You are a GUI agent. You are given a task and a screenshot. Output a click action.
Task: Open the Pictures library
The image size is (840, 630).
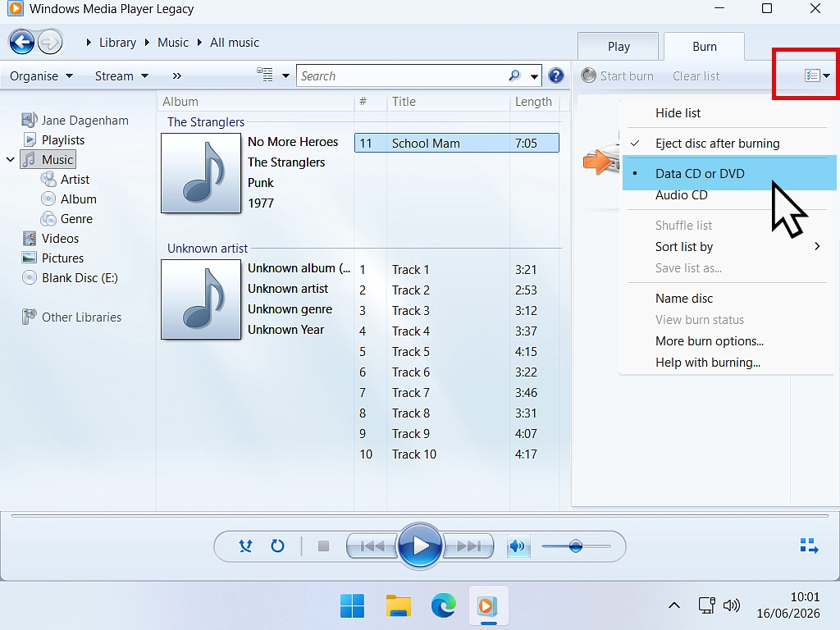(52, 258)
